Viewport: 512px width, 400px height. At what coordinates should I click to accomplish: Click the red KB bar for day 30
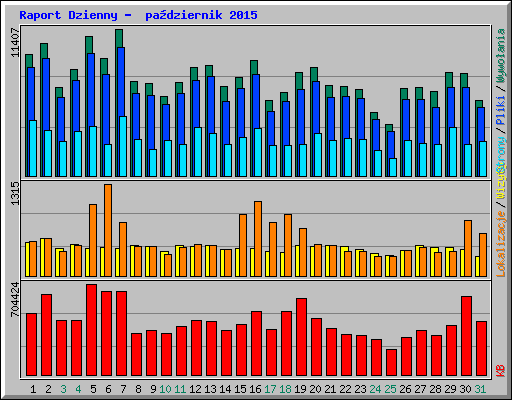pos(466,336)
